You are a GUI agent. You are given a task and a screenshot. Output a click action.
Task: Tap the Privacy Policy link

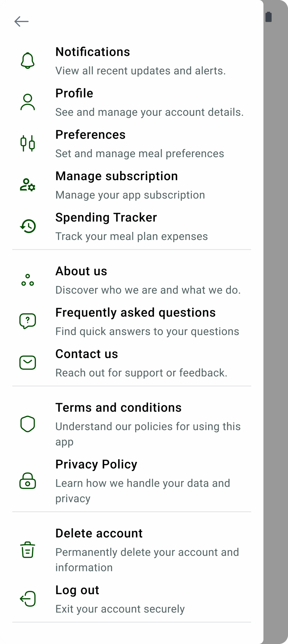pyautogui.click(x=96, y=464)
